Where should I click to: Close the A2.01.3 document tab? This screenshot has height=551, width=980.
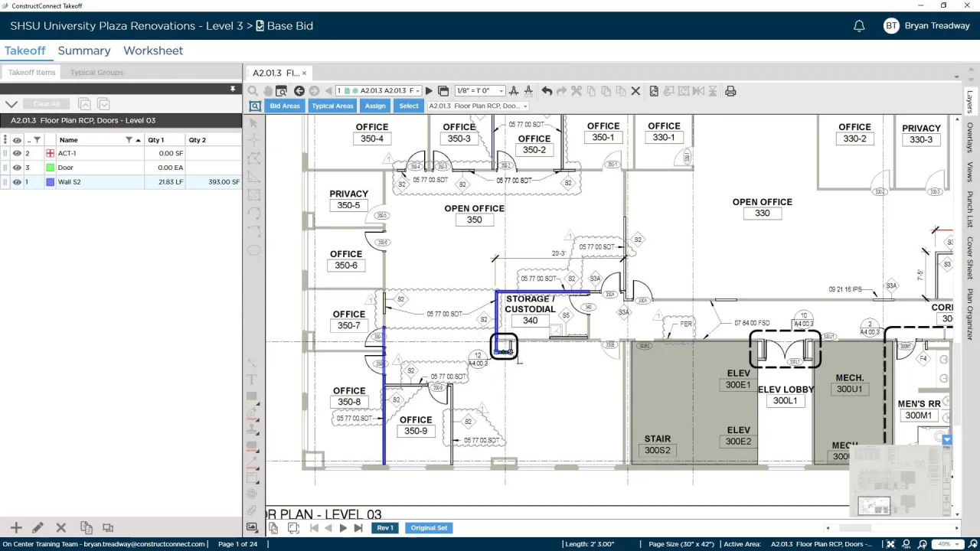point(304,73)
